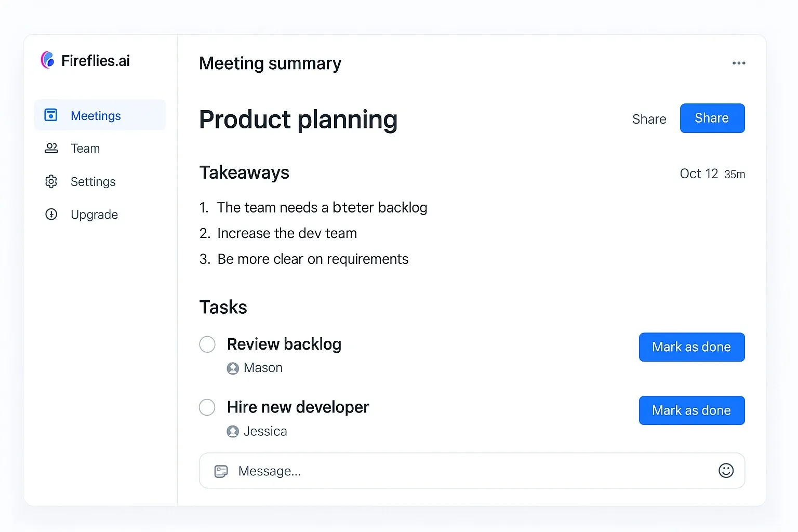This screenshot has height=532, width=798.
Task: Click the message attachment icon
Action: (221, 471)
